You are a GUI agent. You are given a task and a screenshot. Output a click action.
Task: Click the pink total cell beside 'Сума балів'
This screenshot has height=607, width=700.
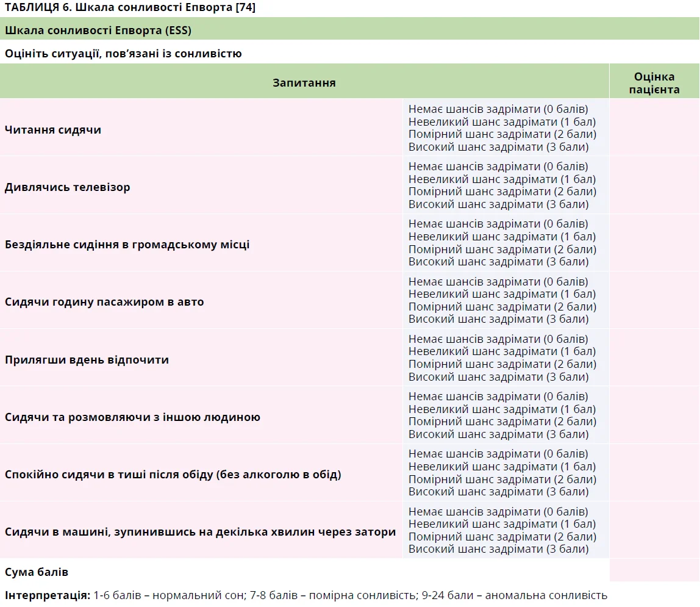point(654,570)
